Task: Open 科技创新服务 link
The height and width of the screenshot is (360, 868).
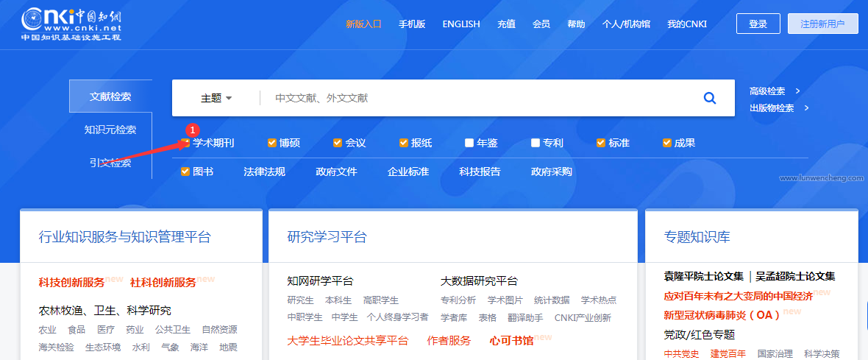Action: (x=71, y=283)
